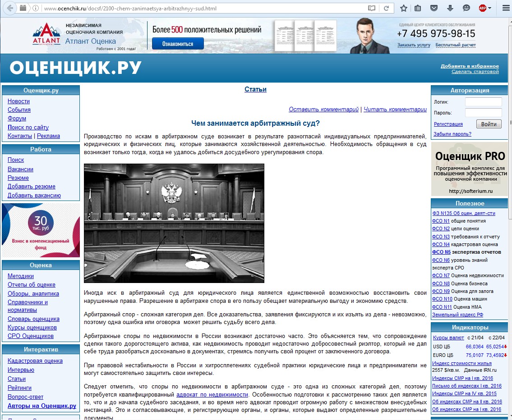Image resolution: width=512 pixels, height=420 pixels.
Task: Open the bookmarks list icon
Action: pyautogui.click(x=418, y=8)
